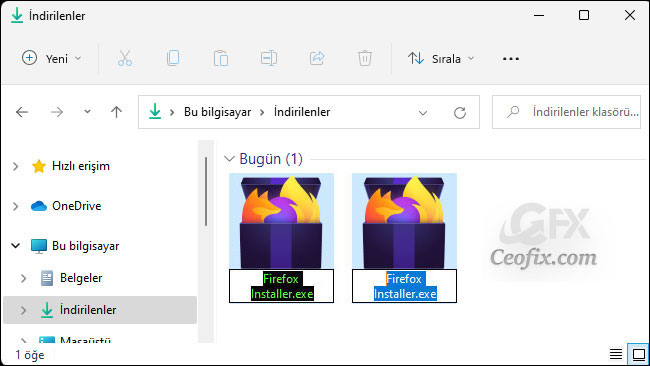This screenshot has height=366, width=650.
Task: Click the green download icon in address bar
Action: (155, 111)
